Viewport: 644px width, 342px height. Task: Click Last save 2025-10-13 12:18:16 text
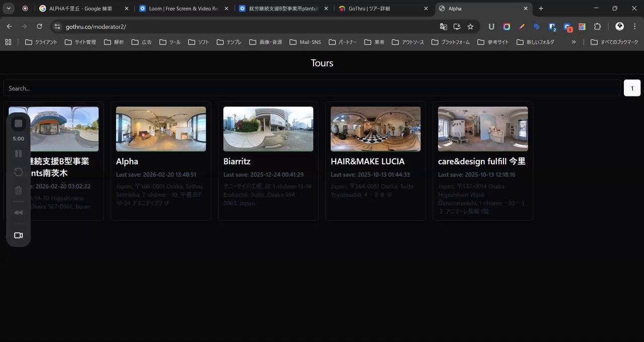[476, 175]
